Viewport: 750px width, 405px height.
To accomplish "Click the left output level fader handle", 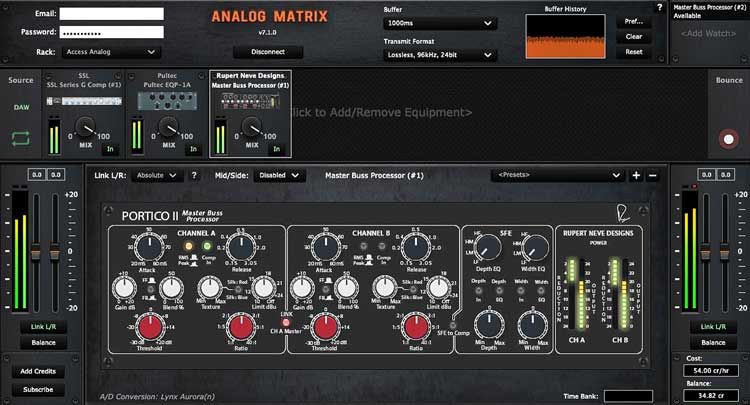I will (x=706, y=252).
